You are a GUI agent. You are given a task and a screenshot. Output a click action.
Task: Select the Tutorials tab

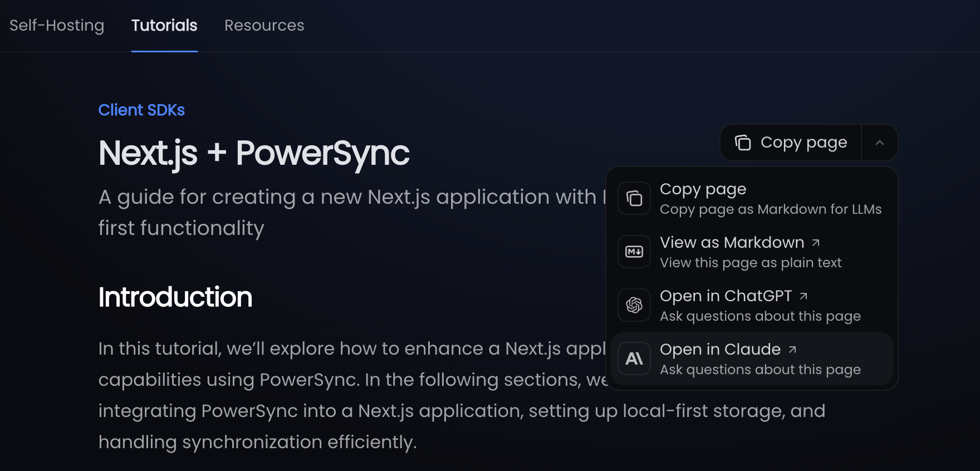pyautogui.click(x=164, y=26)
